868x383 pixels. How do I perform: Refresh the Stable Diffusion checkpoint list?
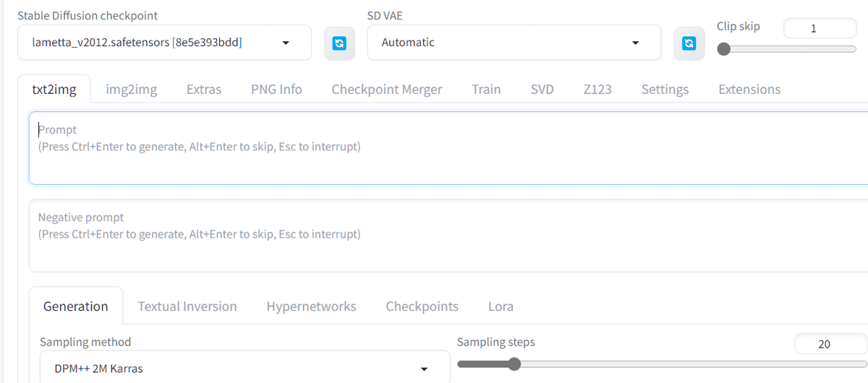[339, 43]
